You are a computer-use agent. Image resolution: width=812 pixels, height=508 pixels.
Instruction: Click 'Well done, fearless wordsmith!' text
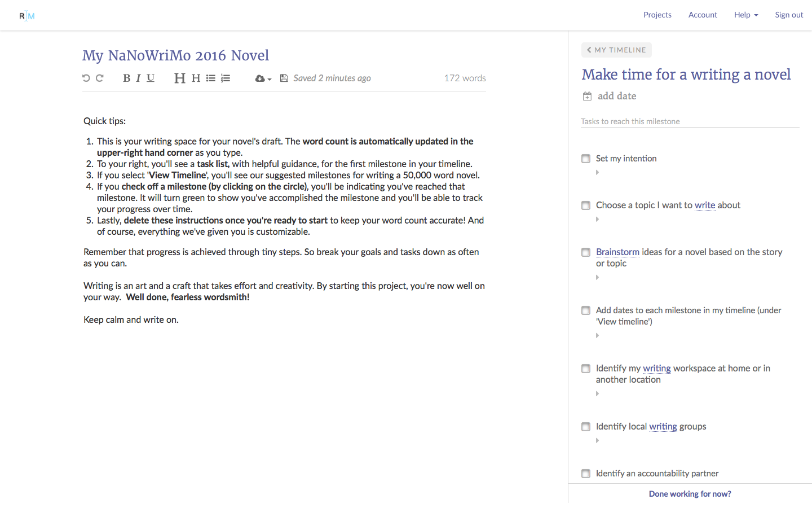(188, 297)
